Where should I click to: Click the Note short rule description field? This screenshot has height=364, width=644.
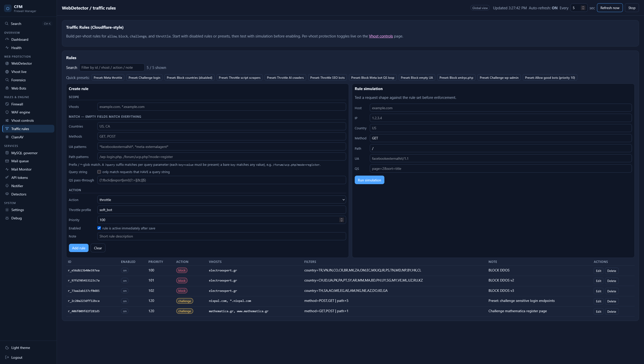[221, 236]
